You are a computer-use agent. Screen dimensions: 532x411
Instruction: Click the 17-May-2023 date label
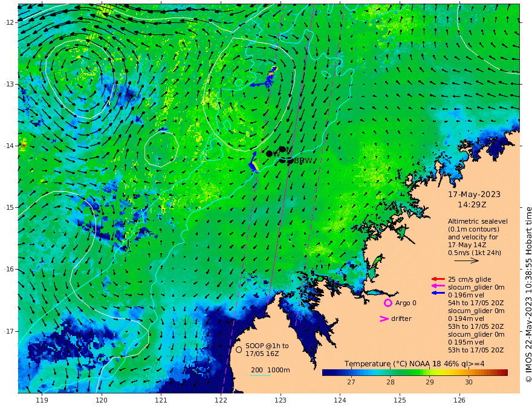pyautogui.click(x=474, y=194)
